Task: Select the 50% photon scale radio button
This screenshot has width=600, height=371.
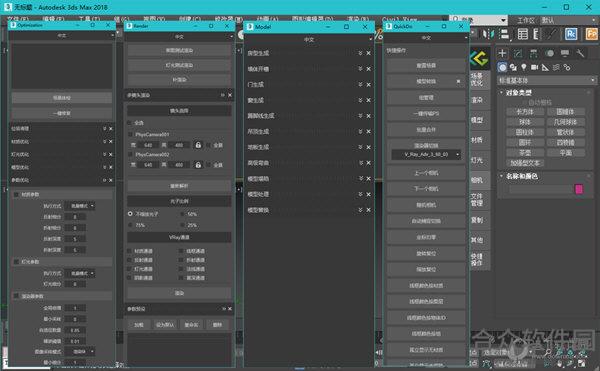Action: pyautogui.click(x=182, y=214)
